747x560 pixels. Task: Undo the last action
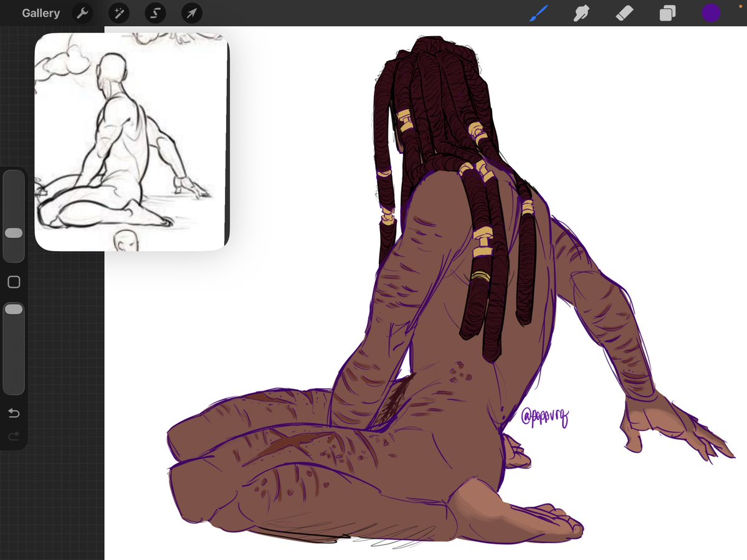pos(14,413)
